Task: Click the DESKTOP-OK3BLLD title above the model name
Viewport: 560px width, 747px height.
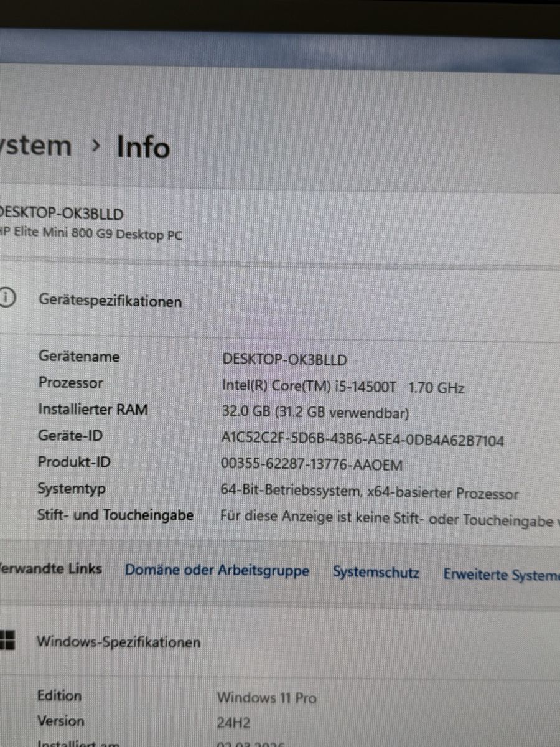Action: coord(62,214)
